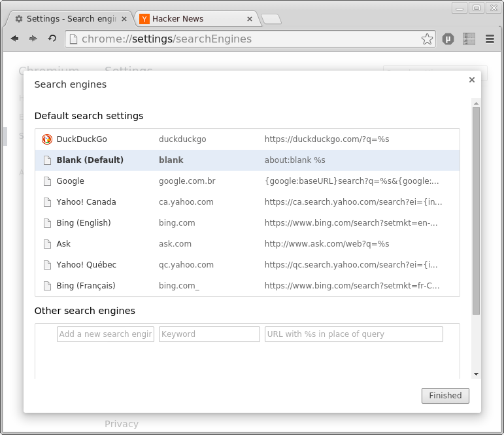Open the uBlock extension icon
Viewport: 504px width, 435px height.
pos(448,39)
